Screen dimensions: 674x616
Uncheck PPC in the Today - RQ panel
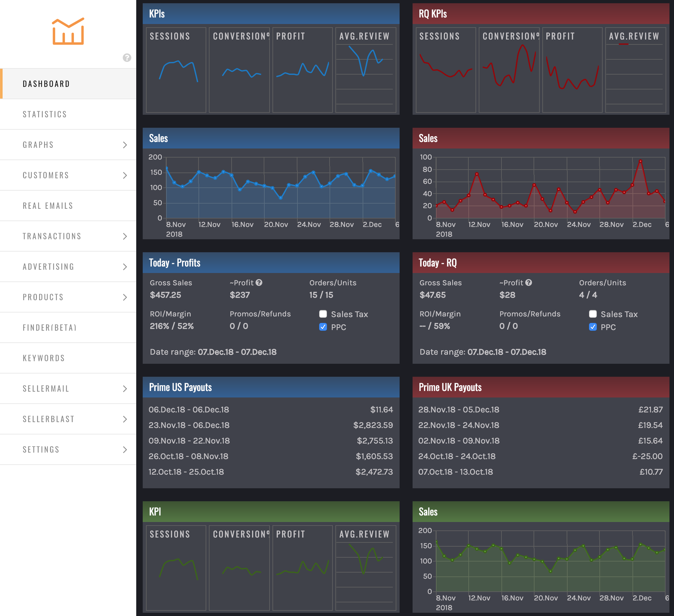tap(593, 327)
